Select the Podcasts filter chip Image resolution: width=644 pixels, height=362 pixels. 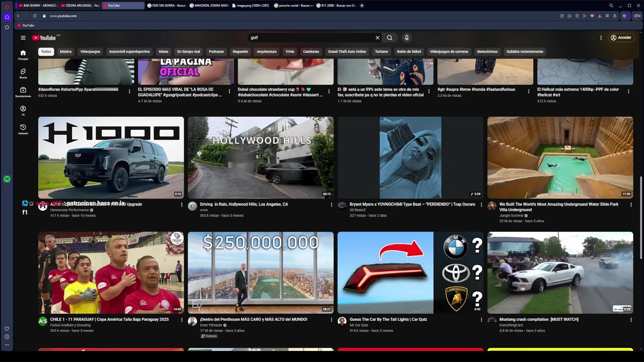click(216, 51)
